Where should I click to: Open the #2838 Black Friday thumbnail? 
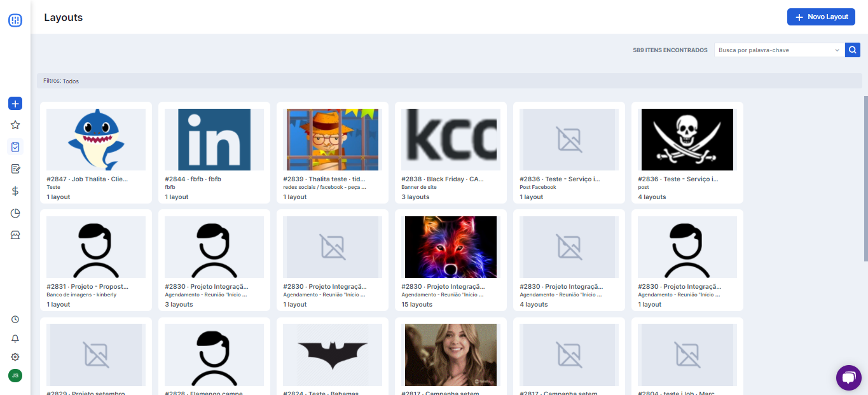(451, 139)
